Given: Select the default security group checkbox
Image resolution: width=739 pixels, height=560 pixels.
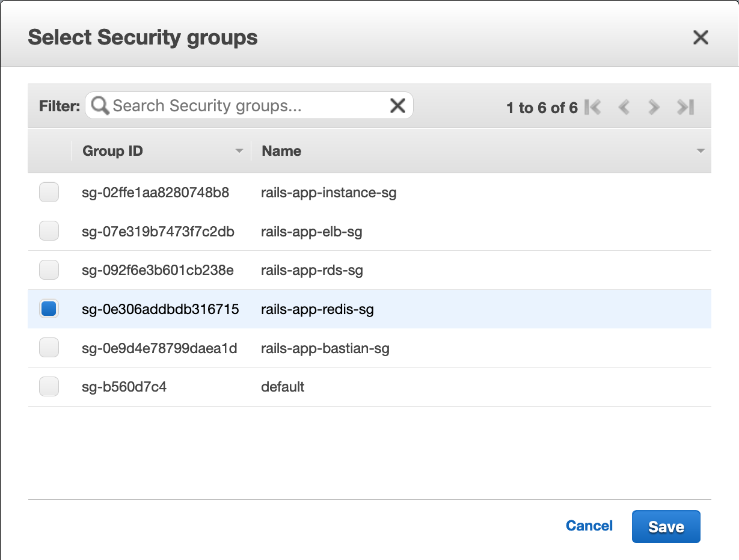Looking at the screenshot, I should [49, 386].
